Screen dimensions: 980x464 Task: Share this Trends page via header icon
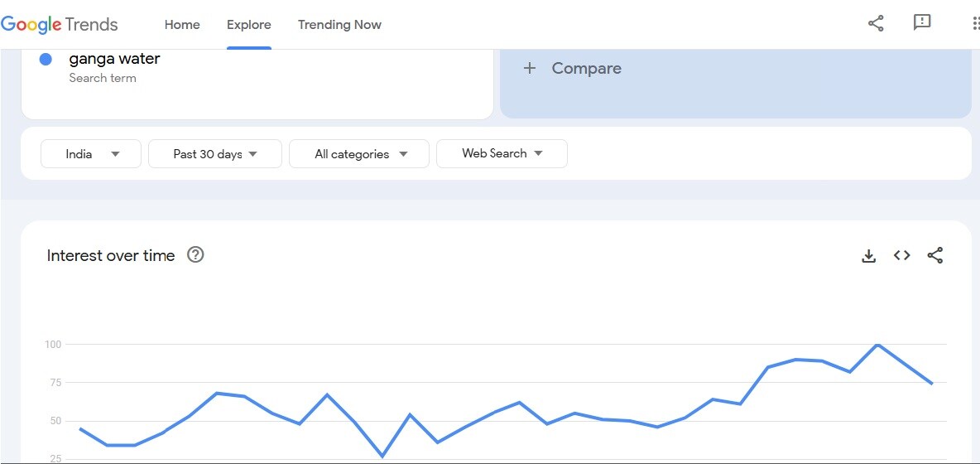(x=876, y=23)
